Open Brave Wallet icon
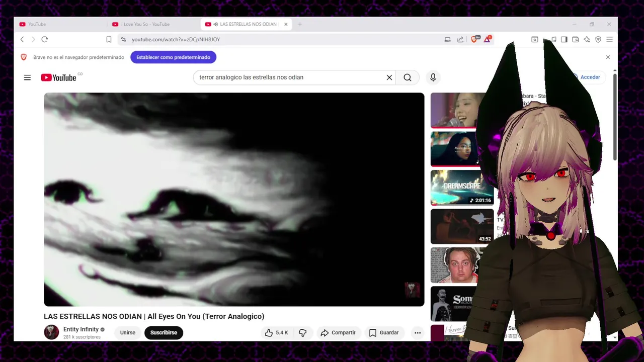644x362 pixels. point(576,39)
